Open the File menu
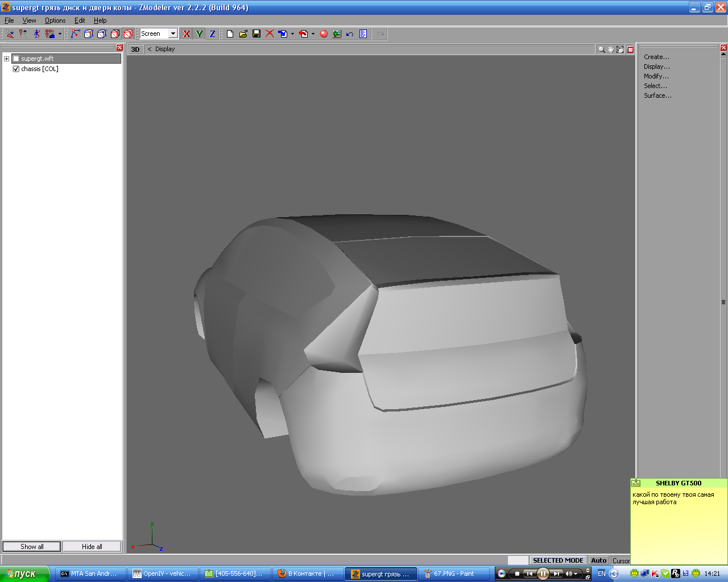The image size is (728, 582). [x=9, y=20]
